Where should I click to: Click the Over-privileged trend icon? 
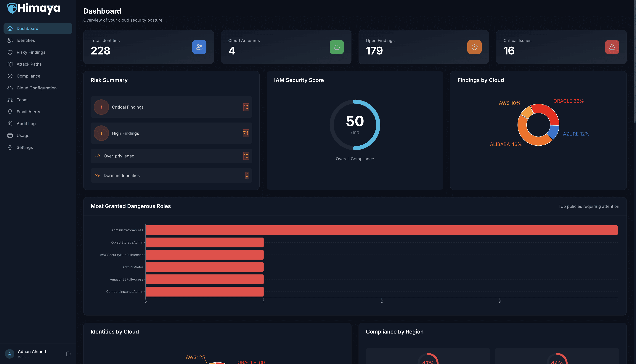(x=97, y=156)
